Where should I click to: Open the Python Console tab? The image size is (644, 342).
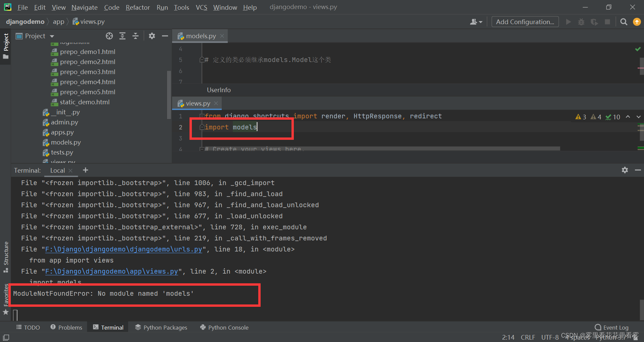coord(224,327)
